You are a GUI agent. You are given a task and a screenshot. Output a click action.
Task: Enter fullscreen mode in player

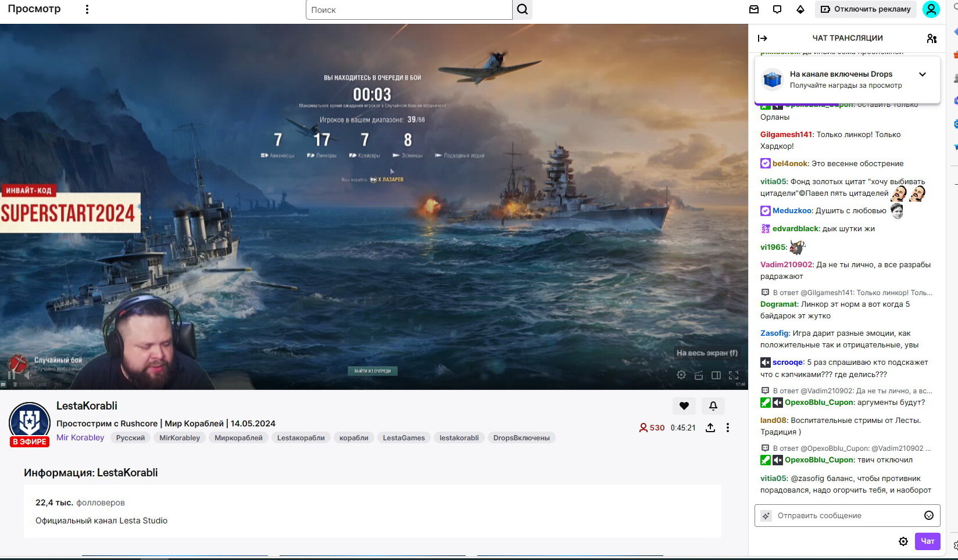pyautogui.click(x=734, y=375)
